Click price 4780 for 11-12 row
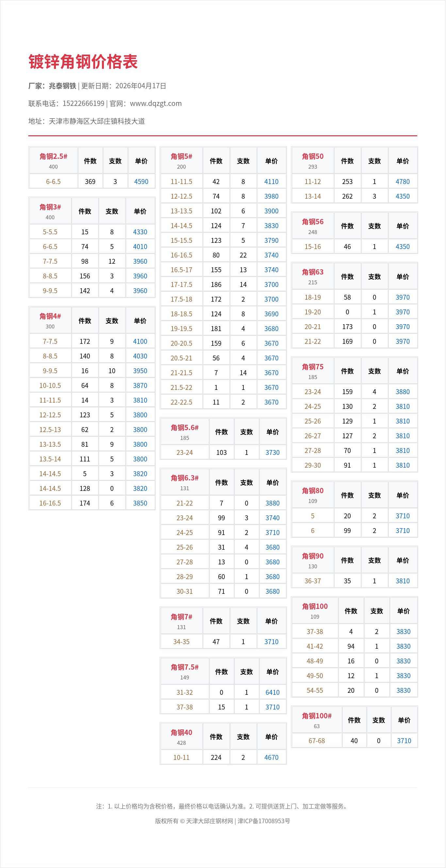 pos(403,182)
